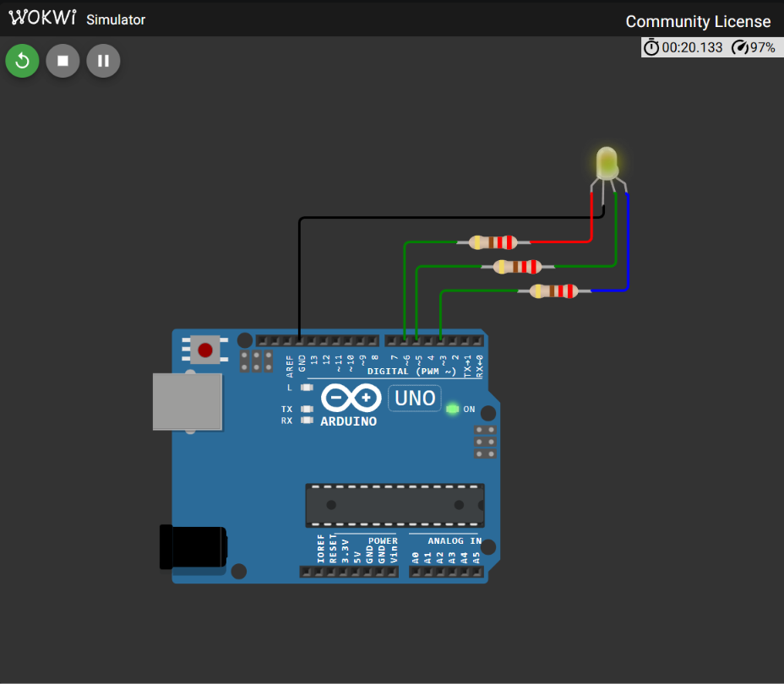
Task: Select the top resistor on the red wire
Action: point(493,242)
